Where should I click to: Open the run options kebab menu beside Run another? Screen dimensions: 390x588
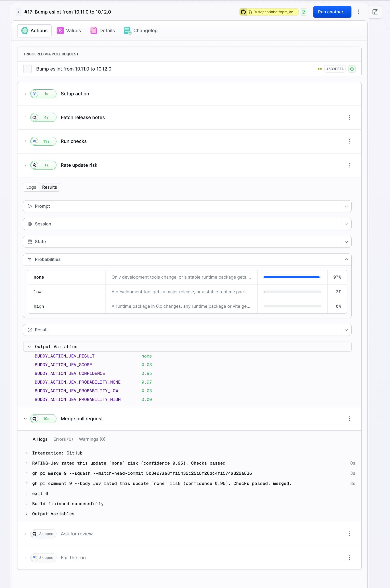(358, 12)
